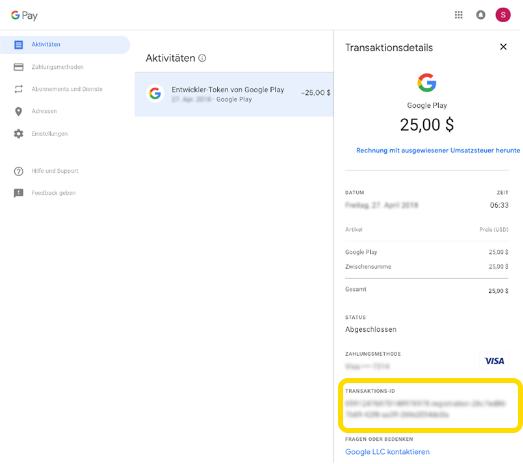Click the large 25,00 $ total amount
Image resolution: width=523 pixels, height=464 pixels.
coord(427,125)
